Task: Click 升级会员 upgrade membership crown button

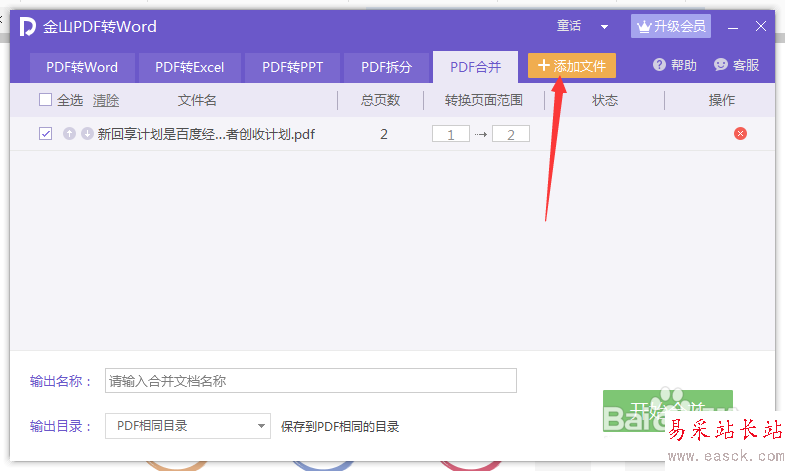Action: [670, 26]
